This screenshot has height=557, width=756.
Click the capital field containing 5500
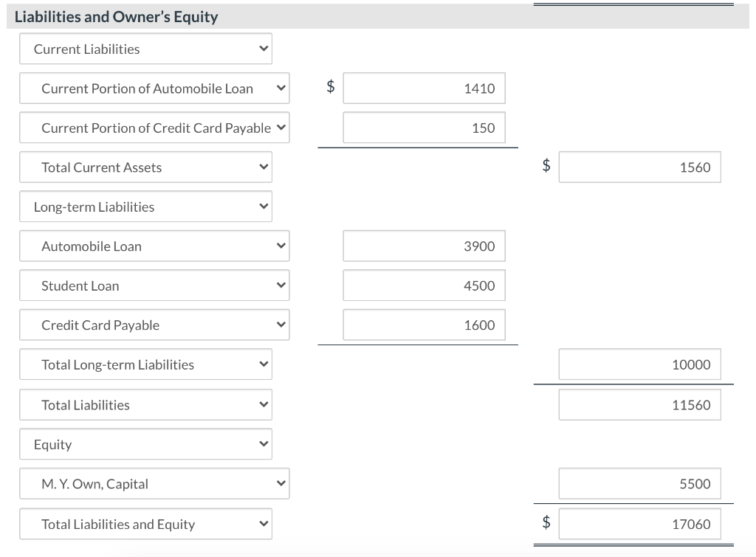click(x=640, y=484)
